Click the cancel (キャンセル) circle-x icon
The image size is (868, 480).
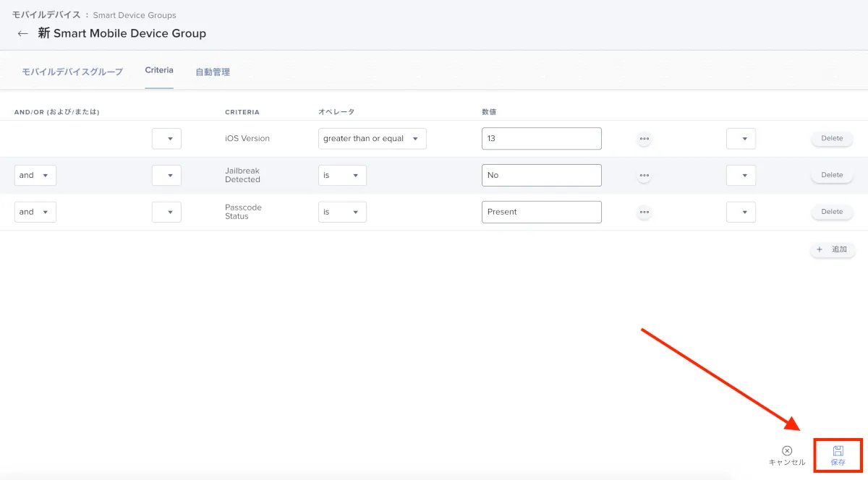[787, 451]
